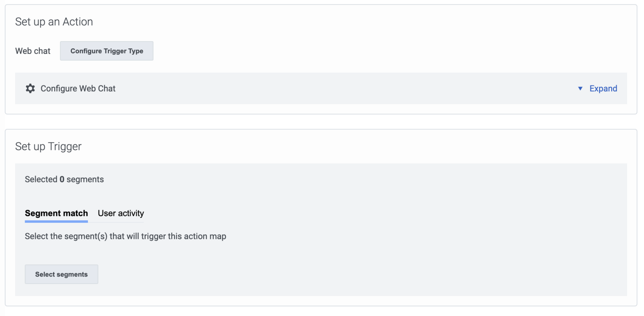Click the Set up an Action heading
The image size is (644, 316).
(x=54, y=22)
